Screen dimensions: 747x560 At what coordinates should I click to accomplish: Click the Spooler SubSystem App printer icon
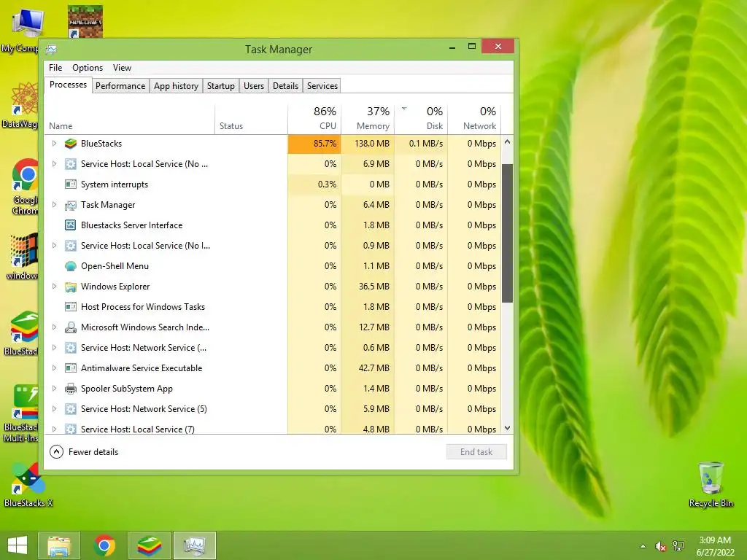pos(71,389)
